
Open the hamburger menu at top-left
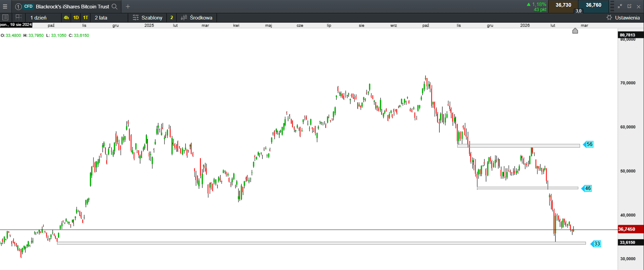[5, 6]
